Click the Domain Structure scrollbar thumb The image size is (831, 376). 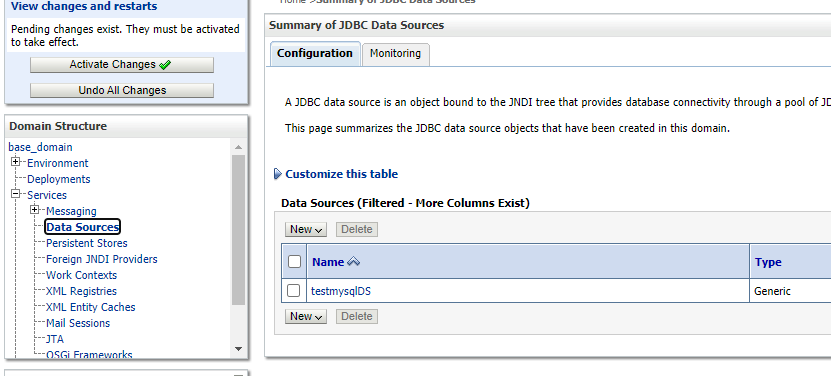pos(238,230)
